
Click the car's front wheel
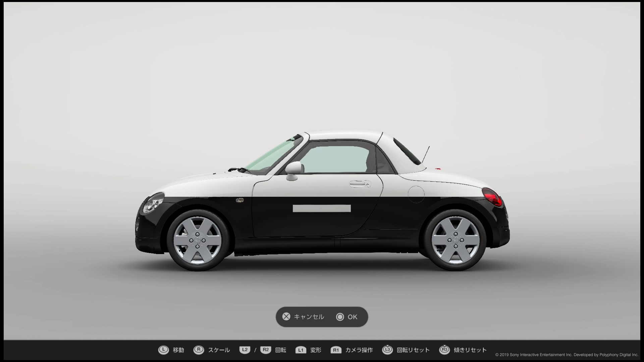pos(197,240)
